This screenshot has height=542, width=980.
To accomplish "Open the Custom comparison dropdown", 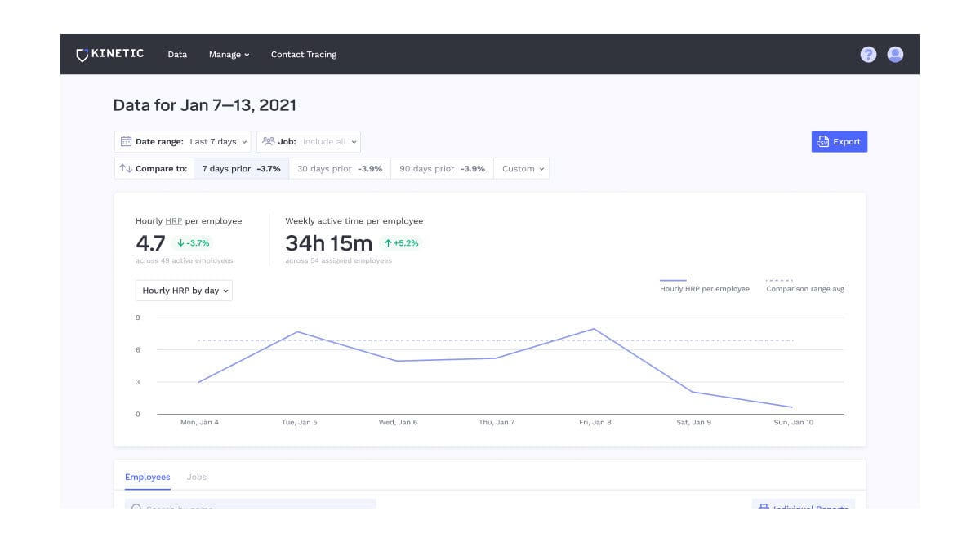I will (x=521, y=169).
